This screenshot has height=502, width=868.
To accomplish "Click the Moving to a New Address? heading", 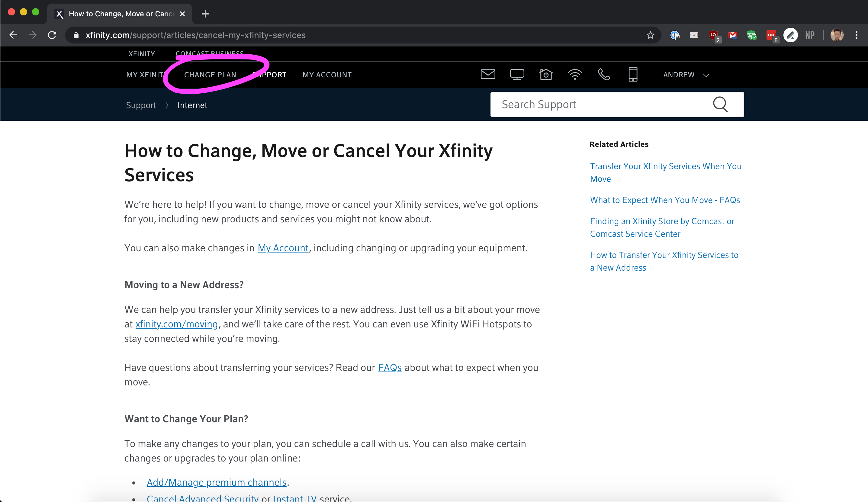I will 184,285.
